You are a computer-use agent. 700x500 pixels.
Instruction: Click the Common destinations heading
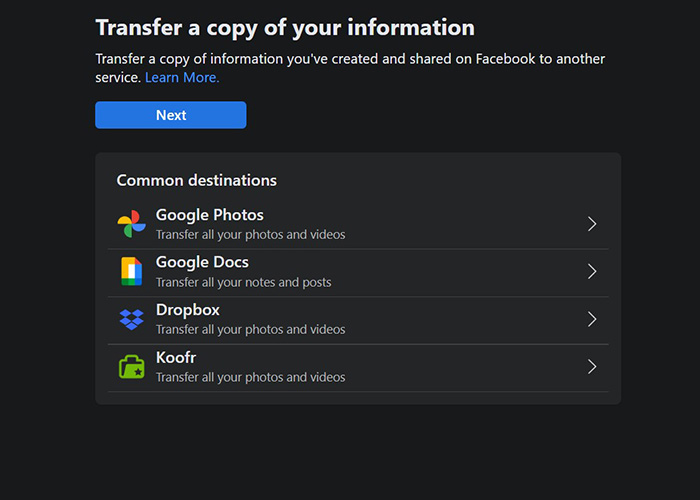pyautogui.click(x=196, y=180)
